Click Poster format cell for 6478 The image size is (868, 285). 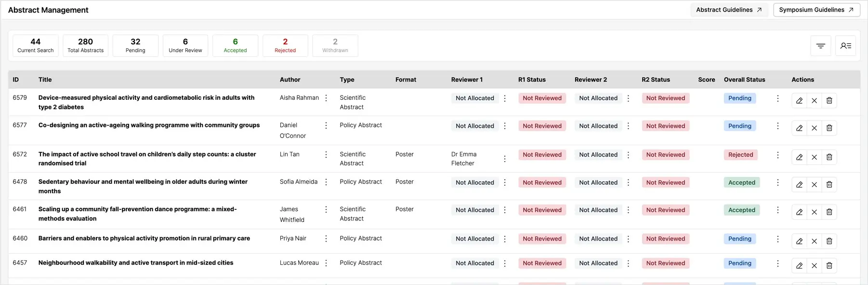(405, 182)
